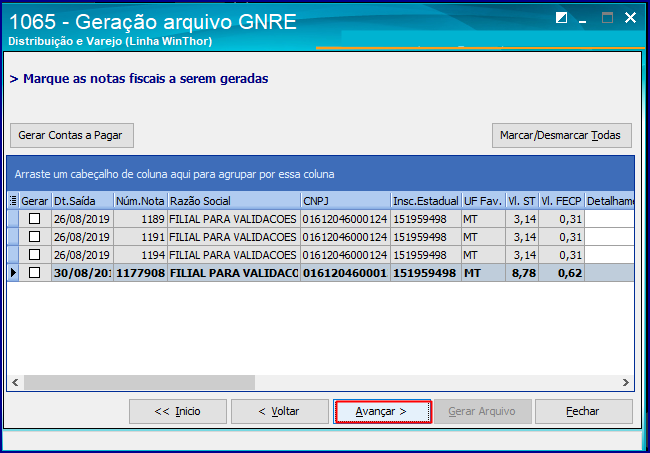Close wizard with Fechar button
650x453 pixels.
pyautogui.click(x=584, y=411)
